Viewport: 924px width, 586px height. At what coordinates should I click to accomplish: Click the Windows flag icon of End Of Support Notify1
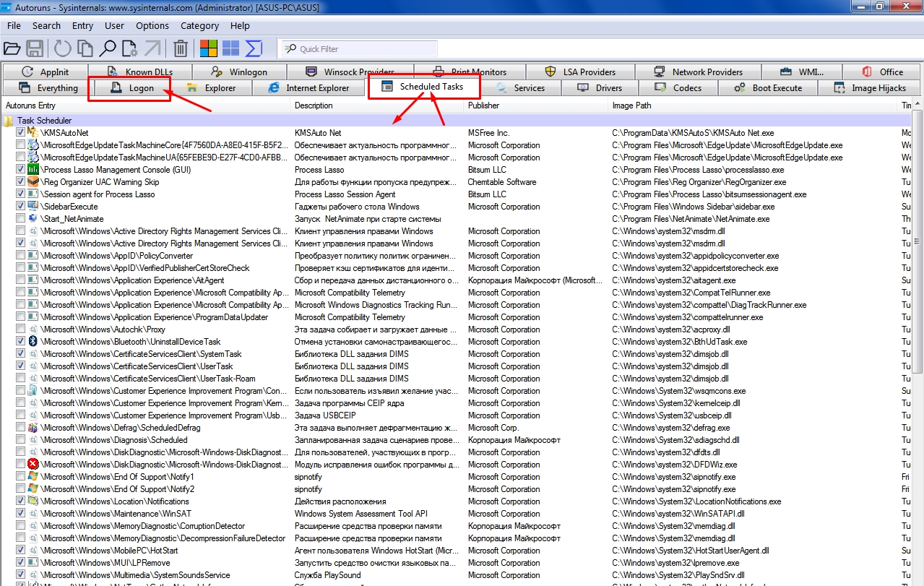pyautogui.click(x=33, y=477)
